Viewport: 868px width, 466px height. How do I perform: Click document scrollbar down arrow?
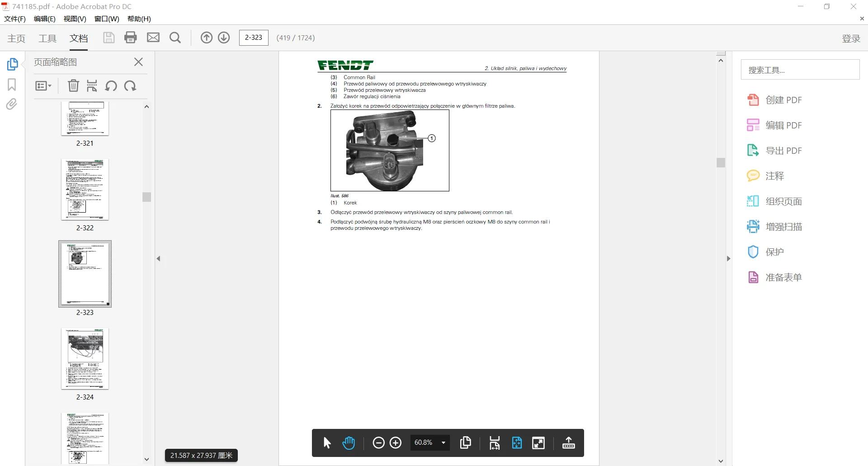coord(721,461)
